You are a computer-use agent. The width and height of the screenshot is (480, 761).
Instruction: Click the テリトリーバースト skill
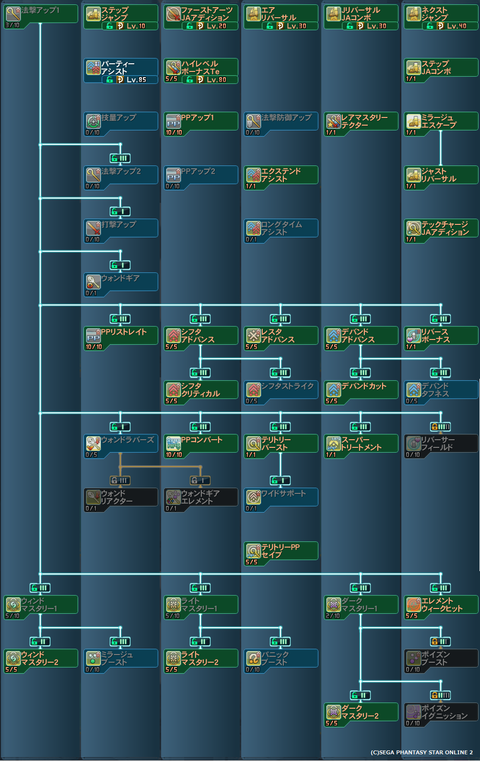click(281, 447)
